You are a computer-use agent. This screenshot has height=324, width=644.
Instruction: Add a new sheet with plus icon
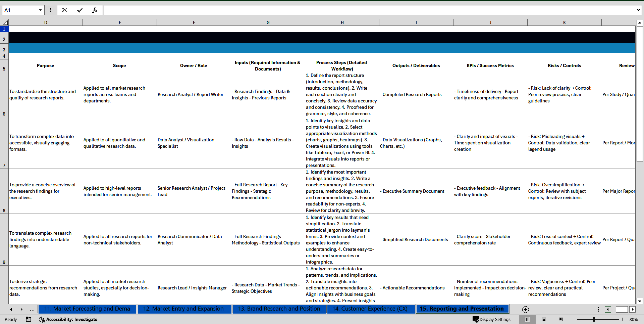[526, 309]
